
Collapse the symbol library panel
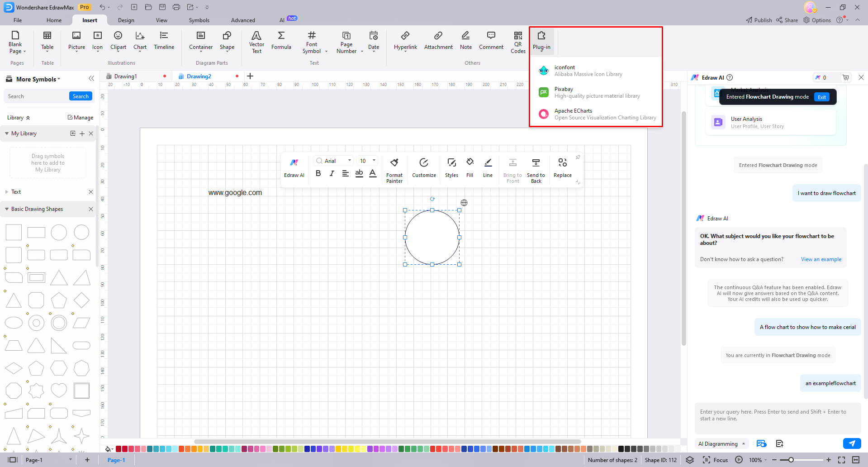91,78
